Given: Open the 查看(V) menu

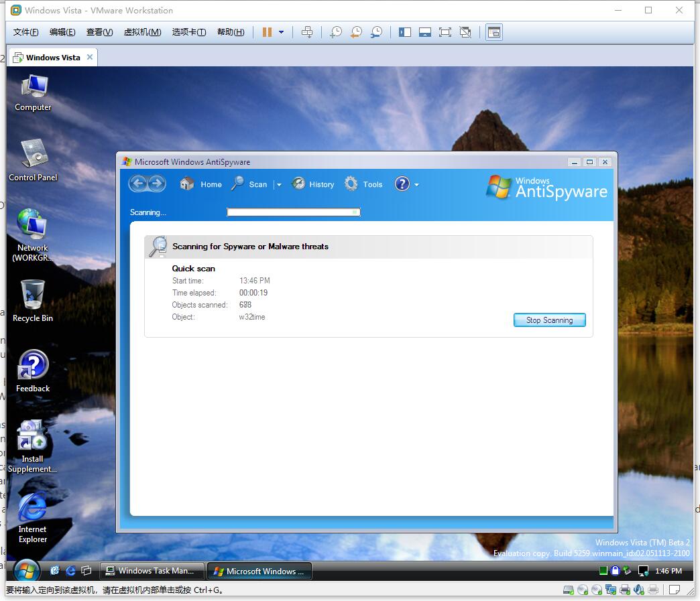Looking at the screenshot, I should (x=99, y=32).
